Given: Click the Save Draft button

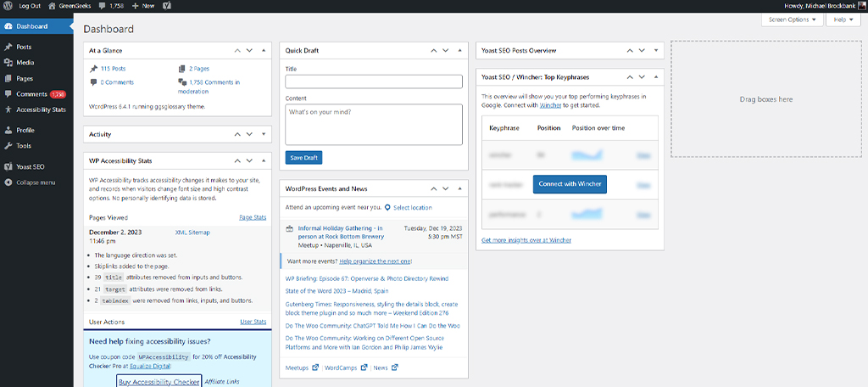Looking at the screenshot, I should (303, 158).
